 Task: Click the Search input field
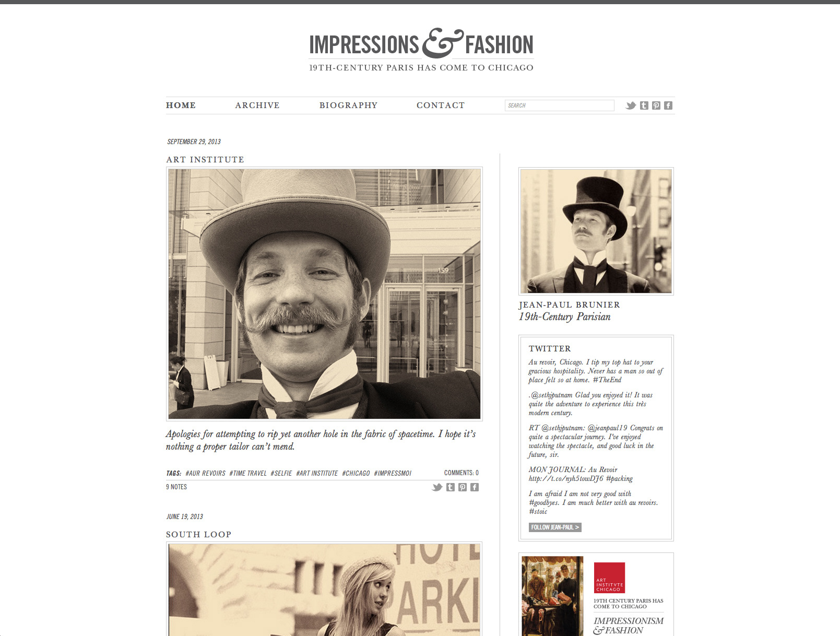560,105
